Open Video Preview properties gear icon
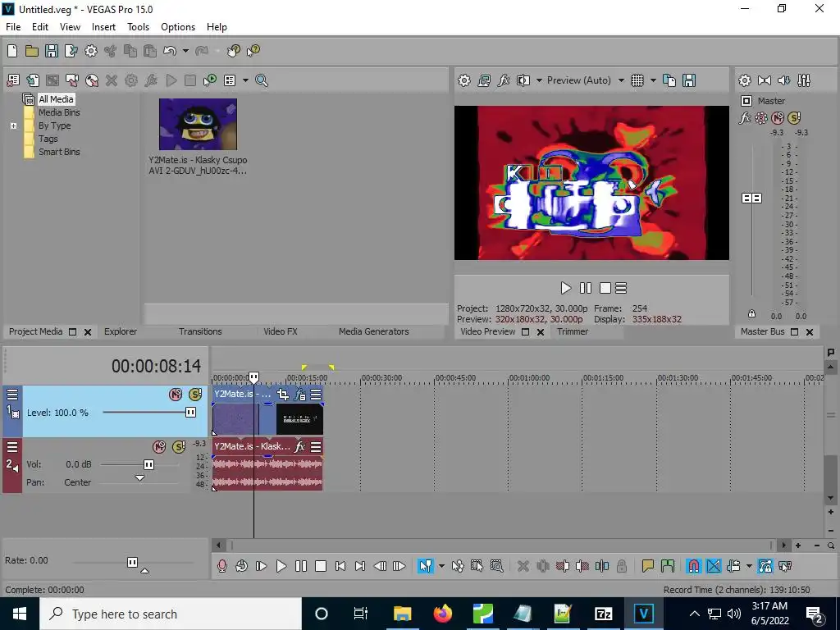 [464, 80]
